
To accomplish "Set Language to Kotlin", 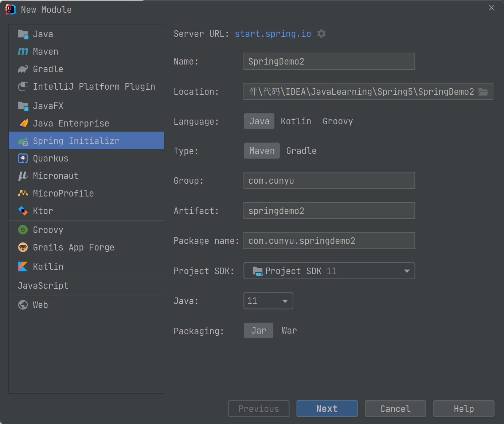I will click(296, 121).
